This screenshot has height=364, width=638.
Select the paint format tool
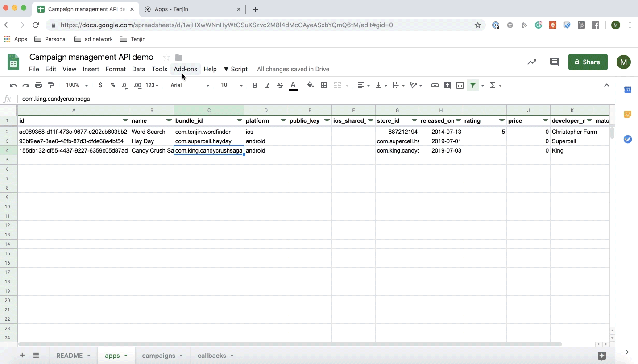coord(51,85)
